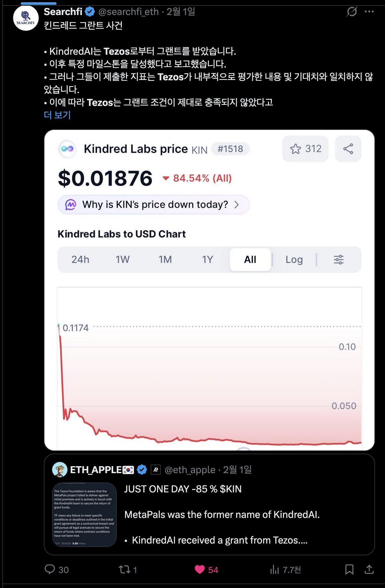
Task: Switch chart to the 1W range
Action: pyautogui.click(x=122, y=259)
